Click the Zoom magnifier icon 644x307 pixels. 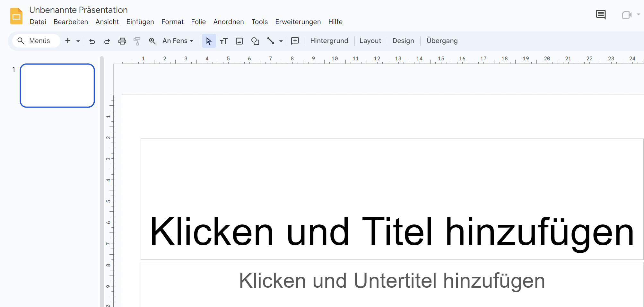click(152, 41)
